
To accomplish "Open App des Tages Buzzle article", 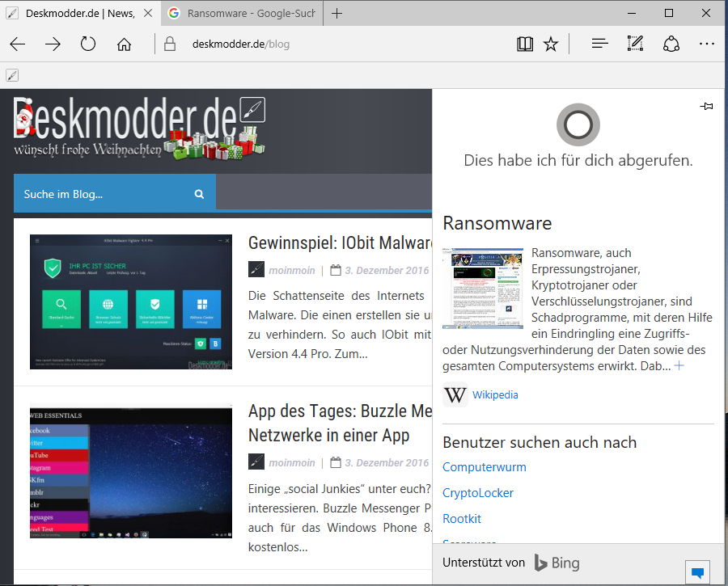I will pyautogui.click(x=341, y=424).
